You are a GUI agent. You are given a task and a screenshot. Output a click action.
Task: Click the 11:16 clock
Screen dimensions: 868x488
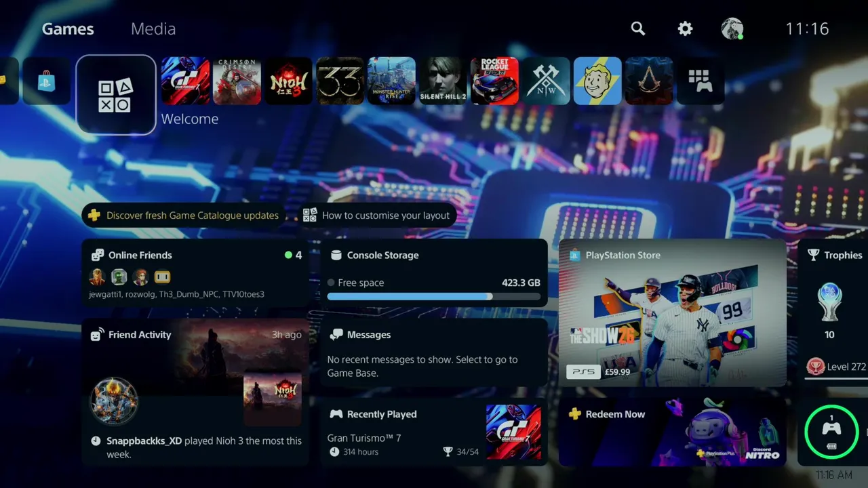[x=807, y=28]
